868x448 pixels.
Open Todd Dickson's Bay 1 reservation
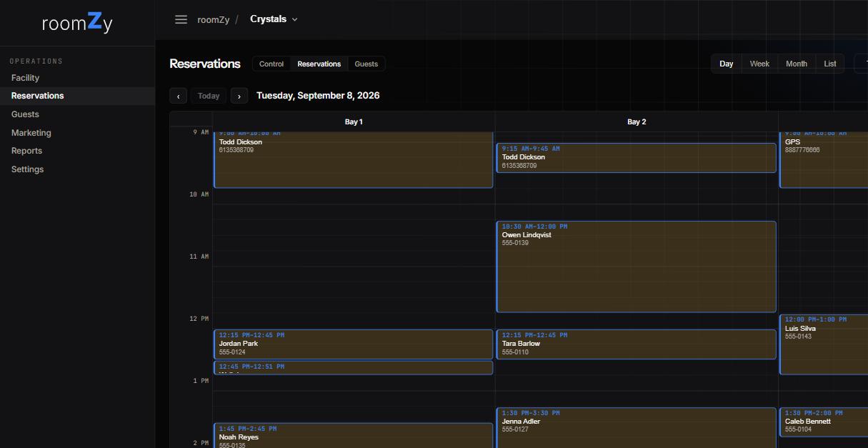tap(354, 159)
